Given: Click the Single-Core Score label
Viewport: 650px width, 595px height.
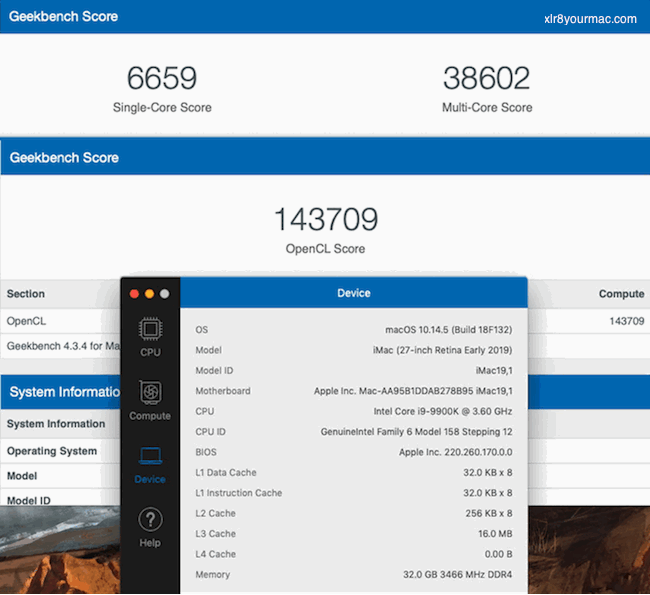Looking at the screenshot, I should (162, 107).
